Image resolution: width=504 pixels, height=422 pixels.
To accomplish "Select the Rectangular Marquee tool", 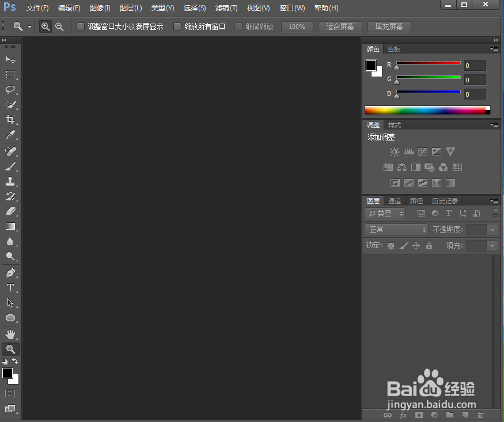I will [10, 74].
